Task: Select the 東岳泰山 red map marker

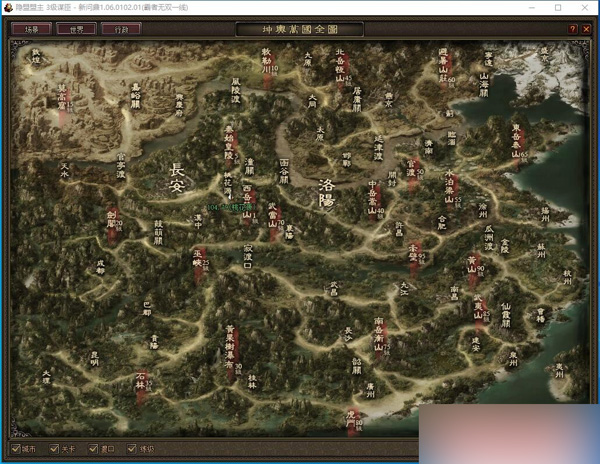Action: pyautogui.click(x=517, y=142)
